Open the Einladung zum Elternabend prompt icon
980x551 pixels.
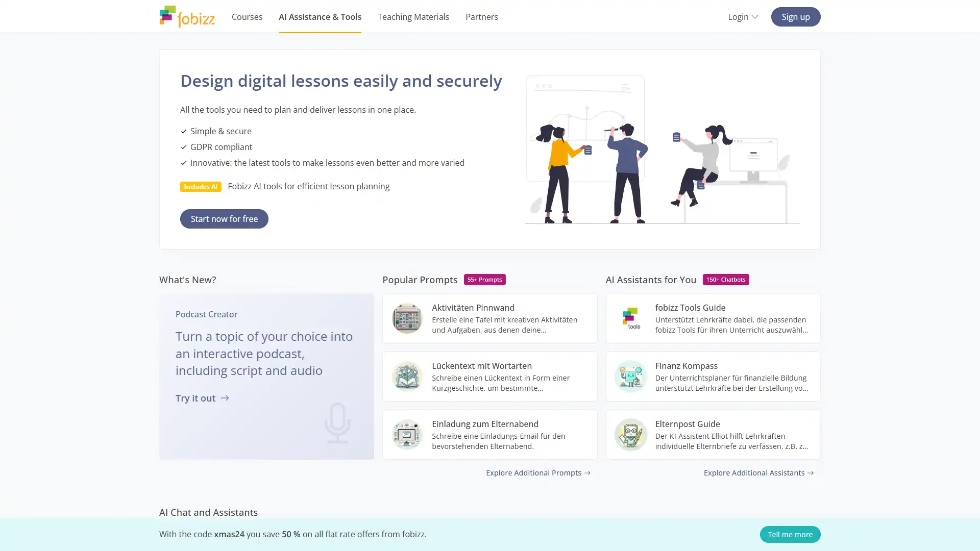pyautogui.click(x=407, y=435)
